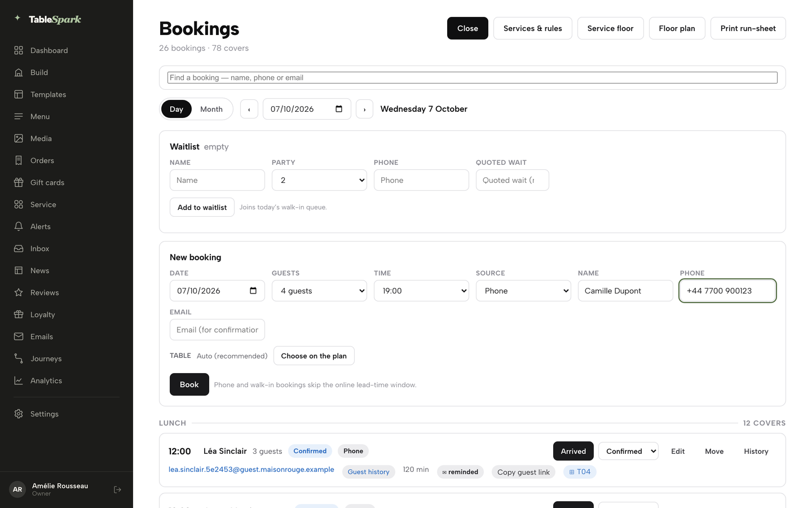
Task: Open the News sidebar item
Action: pos(67,270)
